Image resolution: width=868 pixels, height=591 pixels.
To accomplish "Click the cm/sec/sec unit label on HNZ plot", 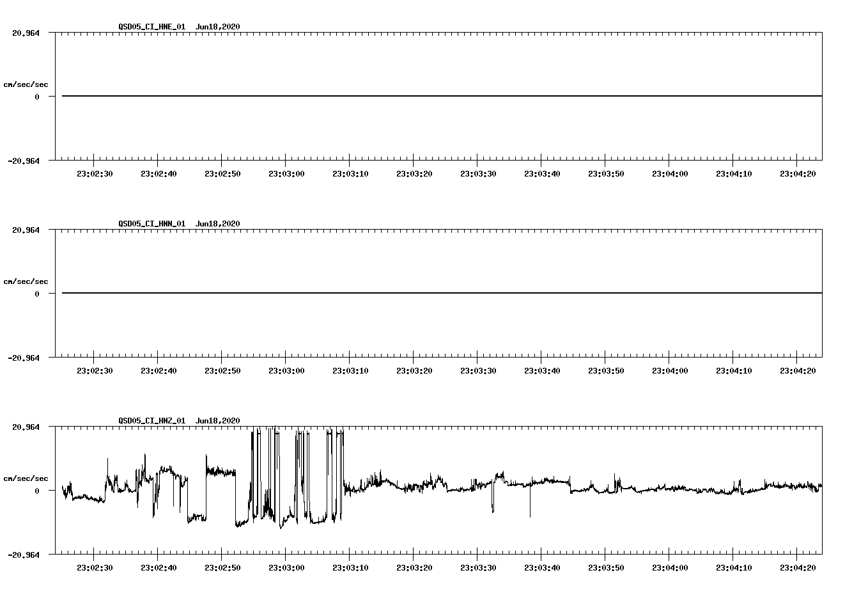I will coord(26,478).
